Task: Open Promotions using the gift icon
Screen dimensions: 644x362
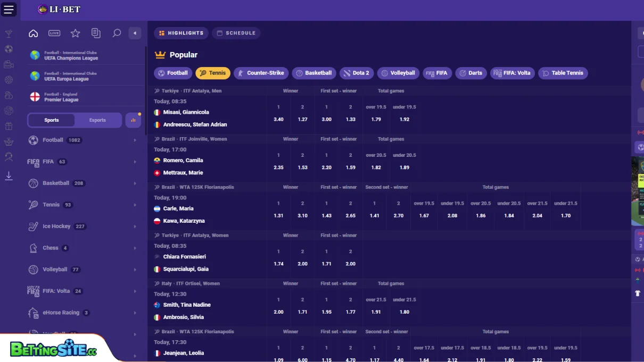Action: pos(9,126)
